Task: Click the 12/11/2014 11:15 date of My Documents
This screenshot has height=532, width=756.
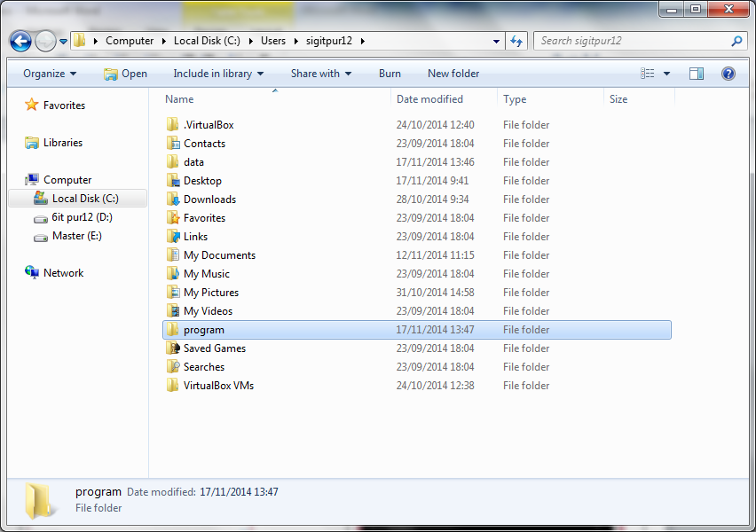Action: click(436, 255)
